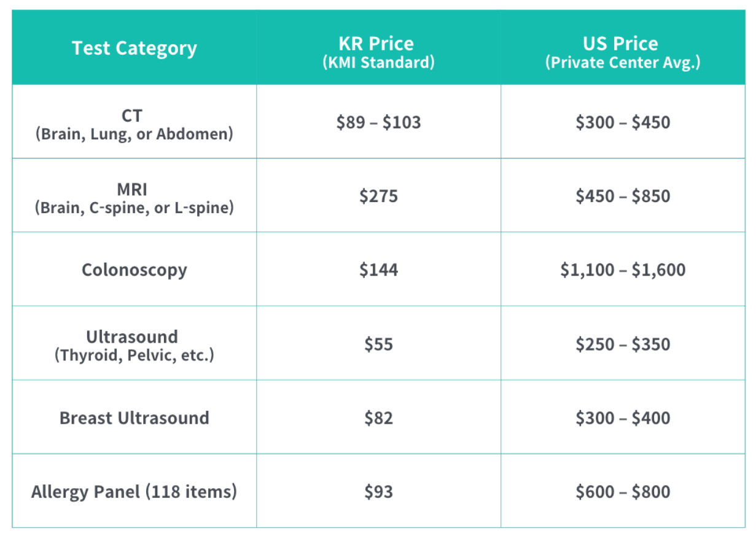The height and width of the screenshot is (536, 756).
Task: Select the CT (Brain, Lung, or Abdomen) cell
Action: click(134, 126)
